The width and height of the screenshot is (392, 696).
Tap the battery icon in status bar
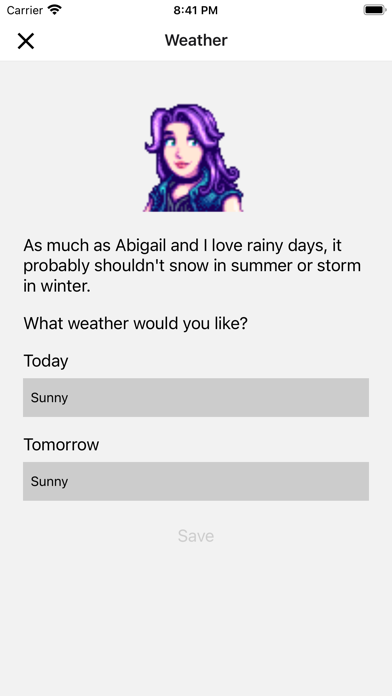coord(375,10)
